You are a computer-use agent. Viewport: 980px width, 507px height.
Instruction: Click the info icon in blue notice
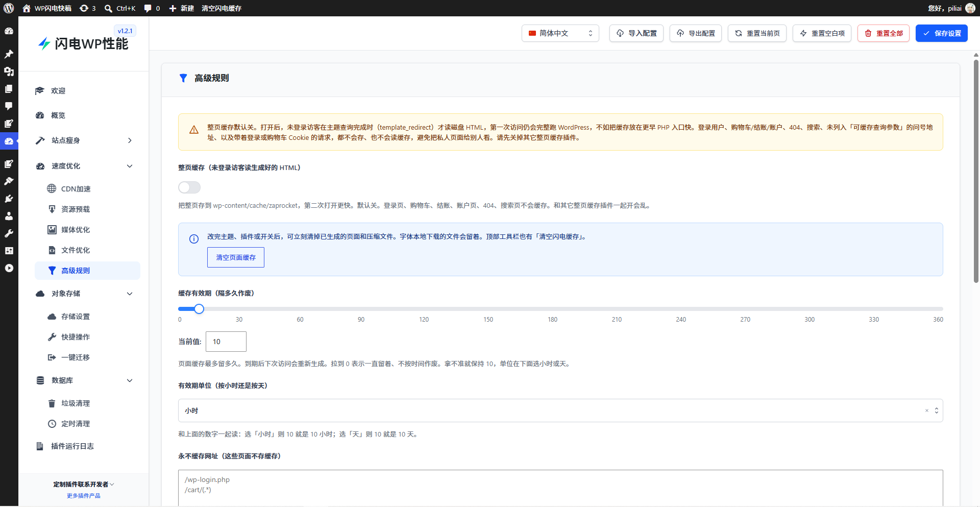pyautogui.click(x=194, y=239)
